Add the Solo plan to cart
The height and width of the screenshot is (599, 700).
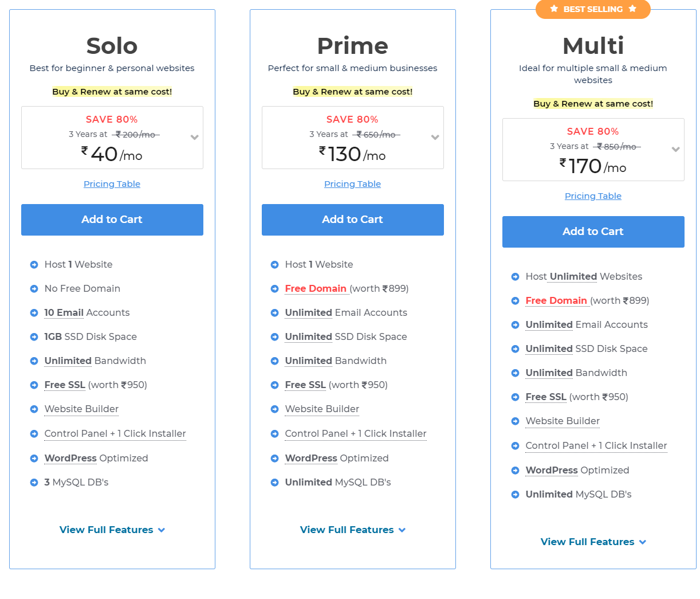pyautogui.click(x=112, y=220)
